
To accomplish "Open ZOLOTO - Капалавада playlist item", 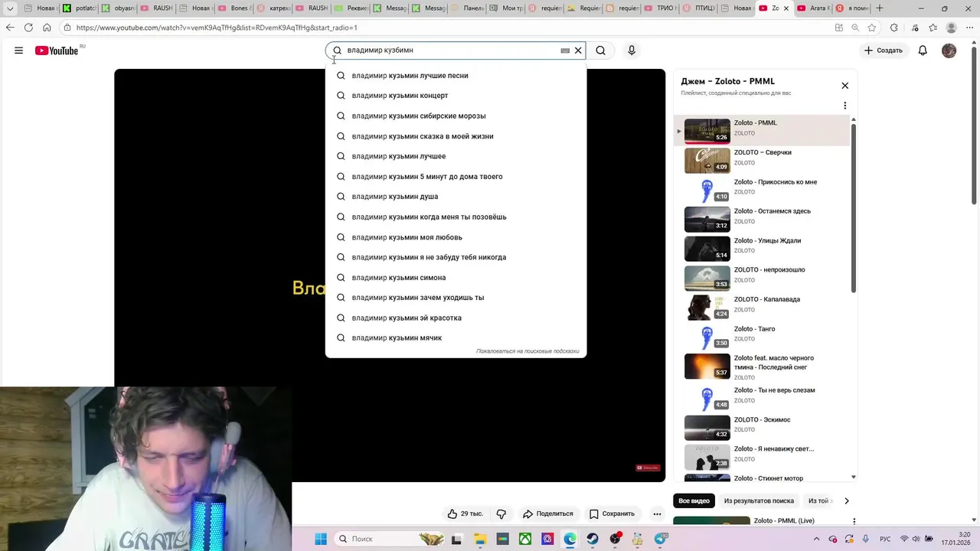I will [762, 308].
